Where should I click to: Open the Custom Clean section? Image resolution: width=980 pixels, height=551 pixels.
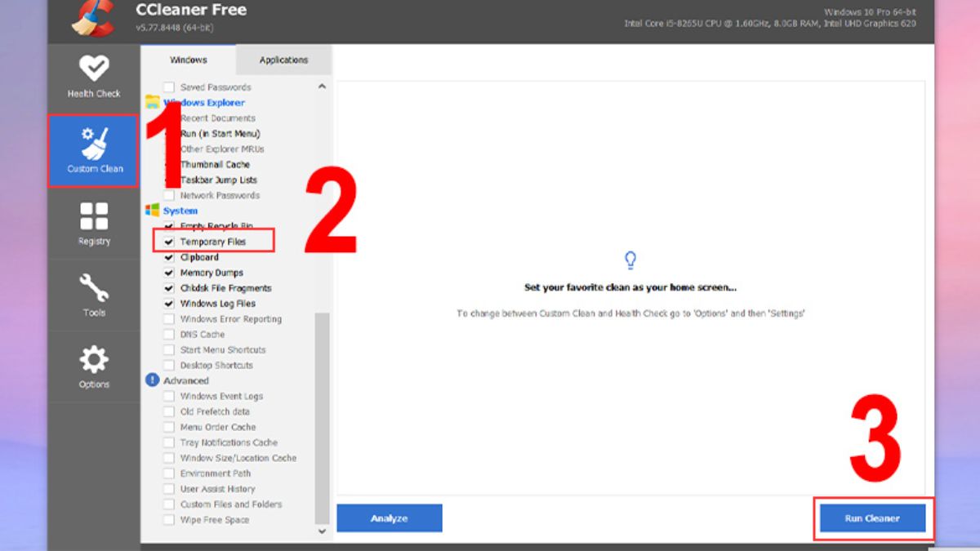(94, 150)
